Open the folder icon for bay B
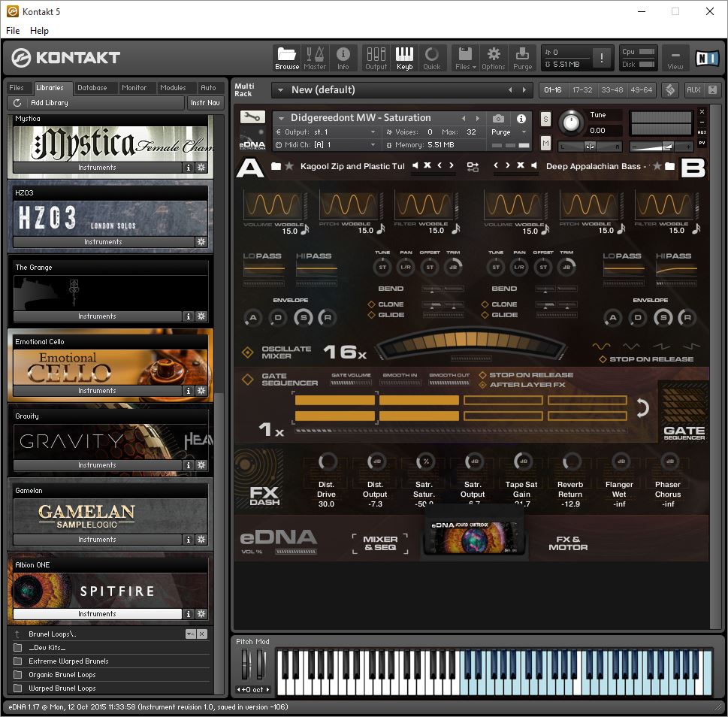 click(x=669, y=166)
